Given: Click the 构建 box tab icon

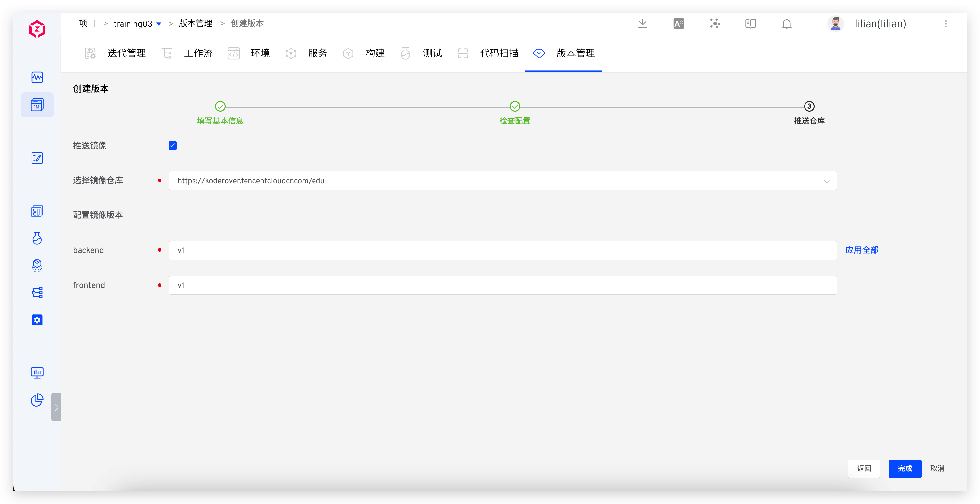Looking at the screenshot, I should point(348,53).
